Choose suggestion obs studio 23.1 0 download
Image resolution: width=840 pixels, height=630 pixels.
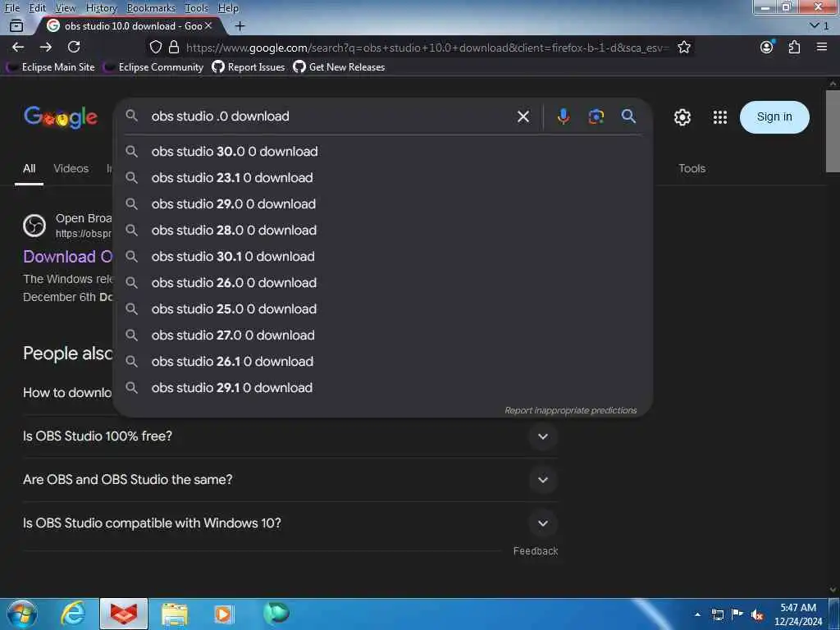coord(382,178)
